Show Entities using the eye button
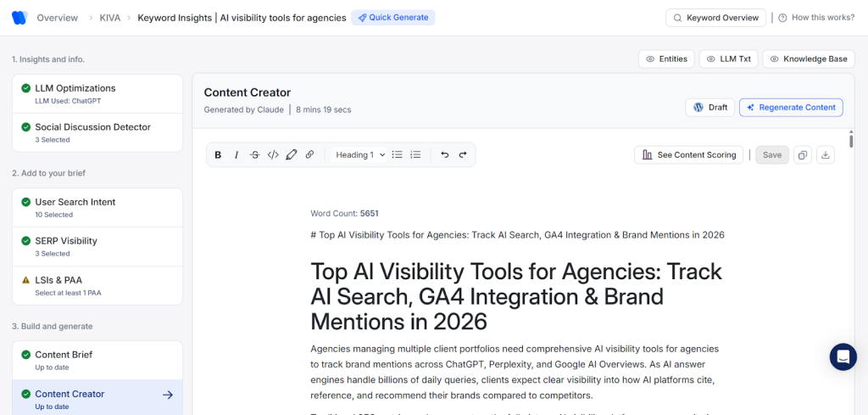Image resolution: width=868 pixels, height=415 pixels. pyautogui.click(x=666, y=59)
